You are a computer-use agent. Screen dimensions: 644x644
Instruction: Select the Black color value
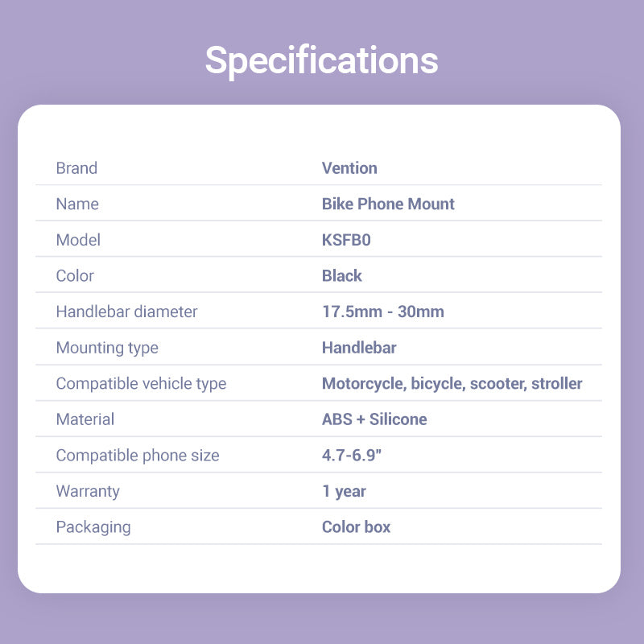(x=342, y=275)
